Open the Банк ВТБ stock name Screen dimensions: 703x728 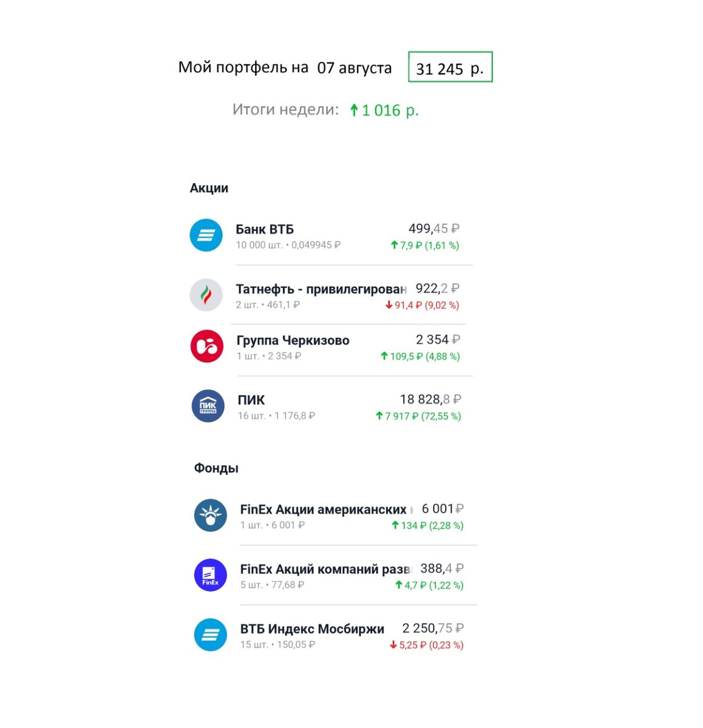pos(265,229)
